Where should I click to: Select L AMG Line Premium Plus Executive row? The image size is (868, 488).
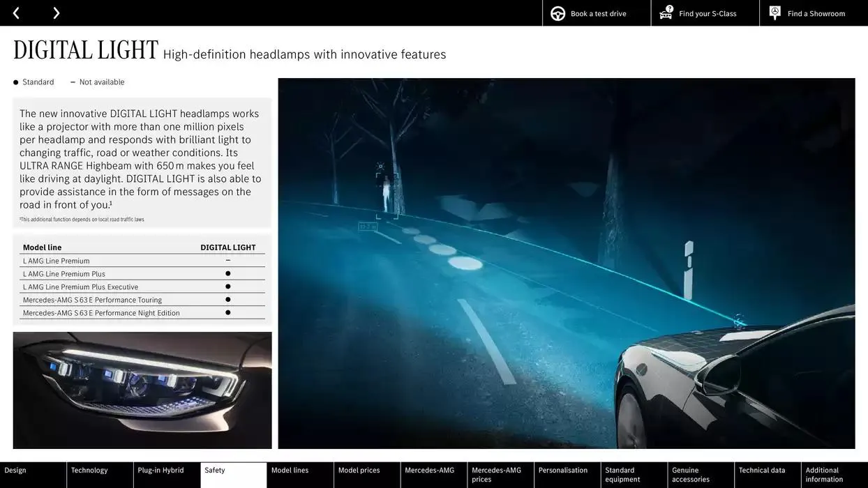142,287
